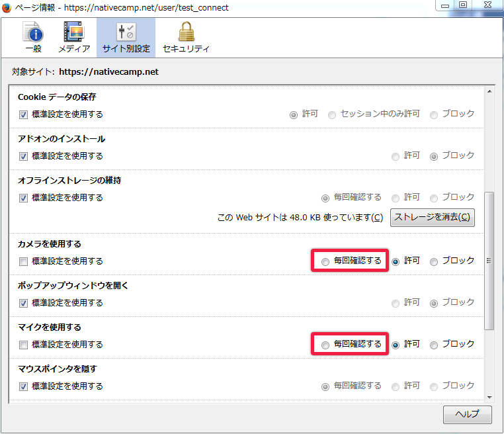
Task: Uncheck 標準設定を使用する under Cookie データの保存
Action: pyautogui.click(x=23, y=114)
